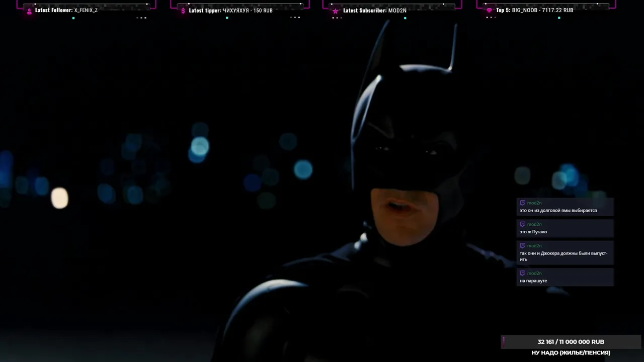Click the donation goal progress bar
The image size is (644, 362).
(571, 342)
